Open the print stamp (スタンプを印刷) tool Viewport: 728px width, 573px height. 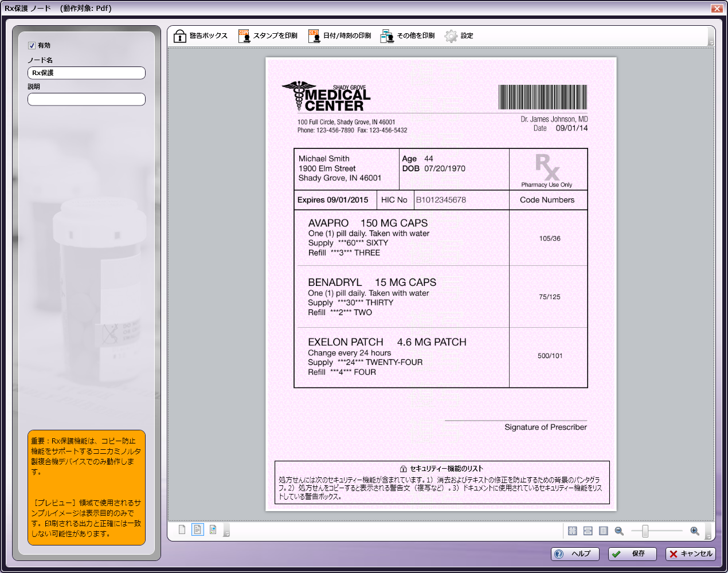(268, 36)
